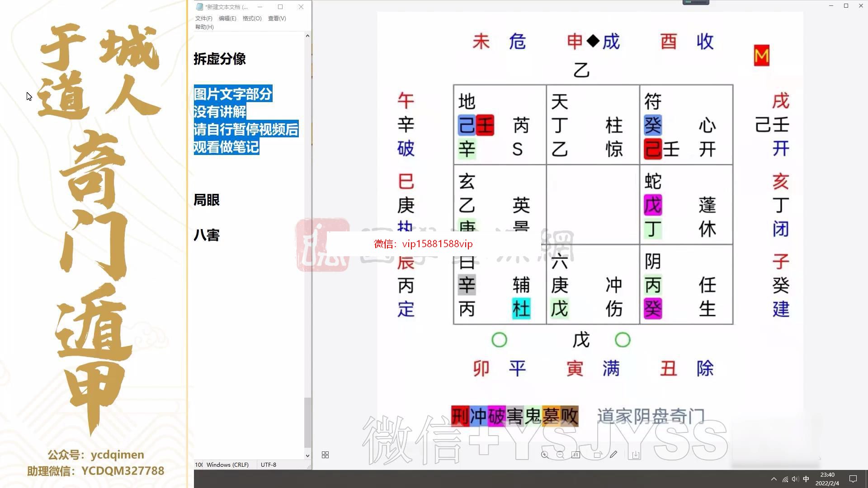Click the red 壬 beside 己 in 地 palace
This screenshot has height=488, width=868.
[485, 125]
